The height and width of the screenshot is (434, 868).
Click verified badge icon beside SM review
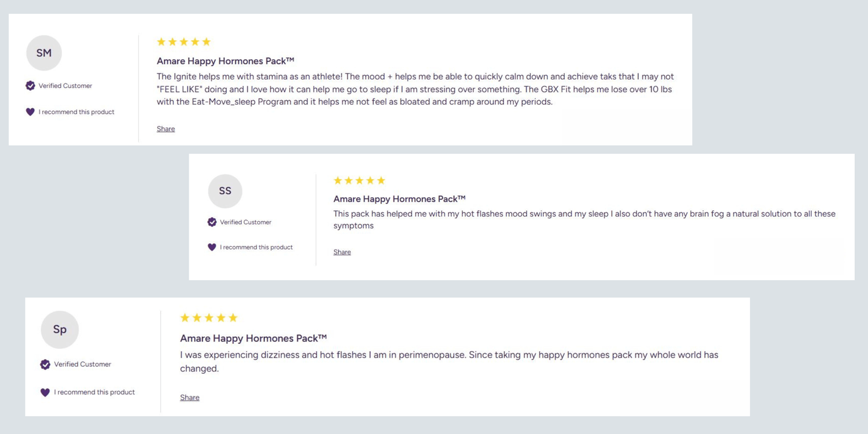[31, 86]
